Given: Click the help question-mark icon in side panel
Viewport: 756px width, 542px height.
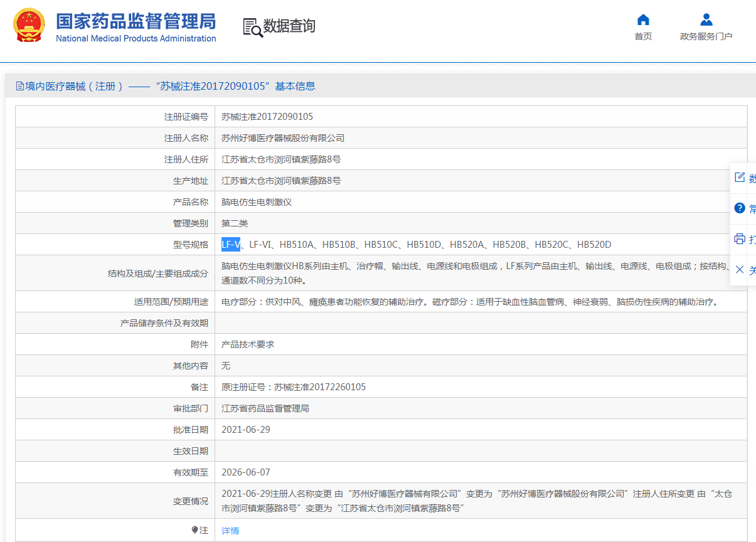Looking at the screenshot, I should point(740,208).
